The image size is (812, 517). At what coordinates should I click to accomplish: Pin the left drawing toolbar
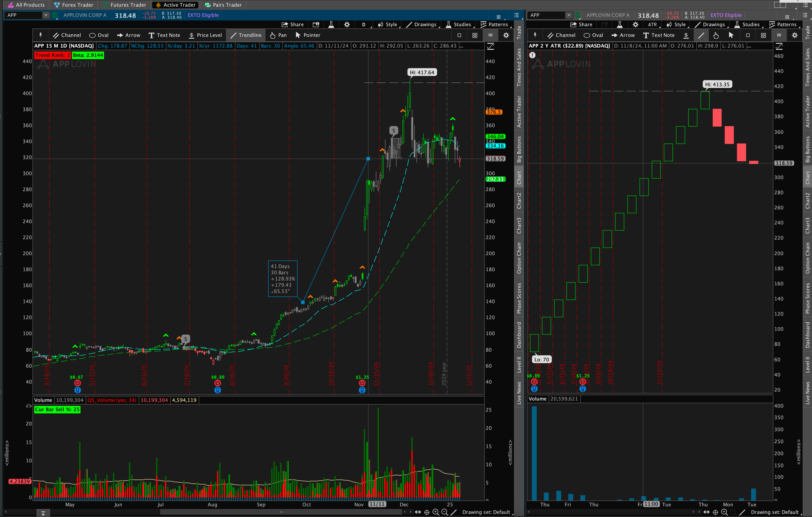coord(40,35)
